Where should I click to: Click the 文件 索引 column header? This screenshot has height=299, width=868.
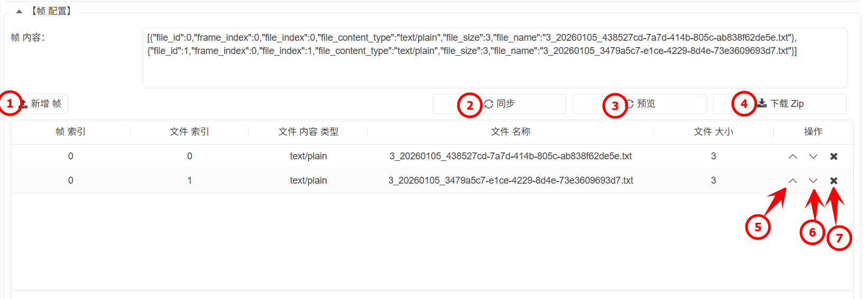click(x=189, y=132)
